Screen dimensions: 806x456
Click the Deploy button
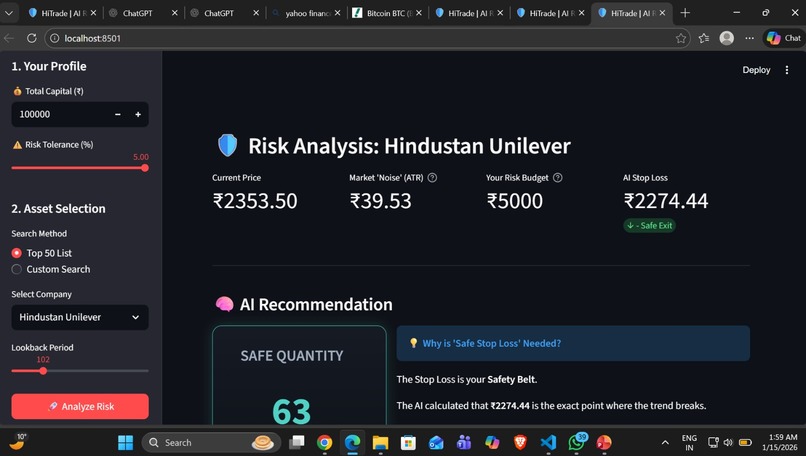(756, 70)
